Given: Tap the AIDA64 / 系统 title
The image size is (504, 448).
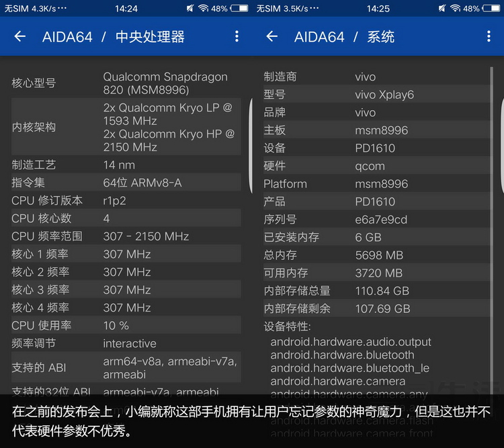Looking at the screenshot, I should pyautogui.click(x=344, y=37).
